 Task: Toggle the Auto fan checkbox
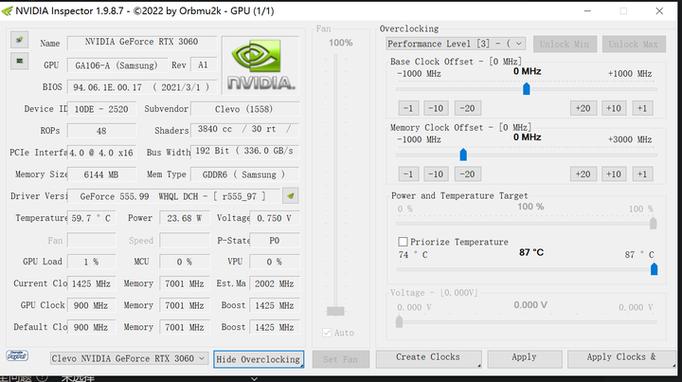327,332
